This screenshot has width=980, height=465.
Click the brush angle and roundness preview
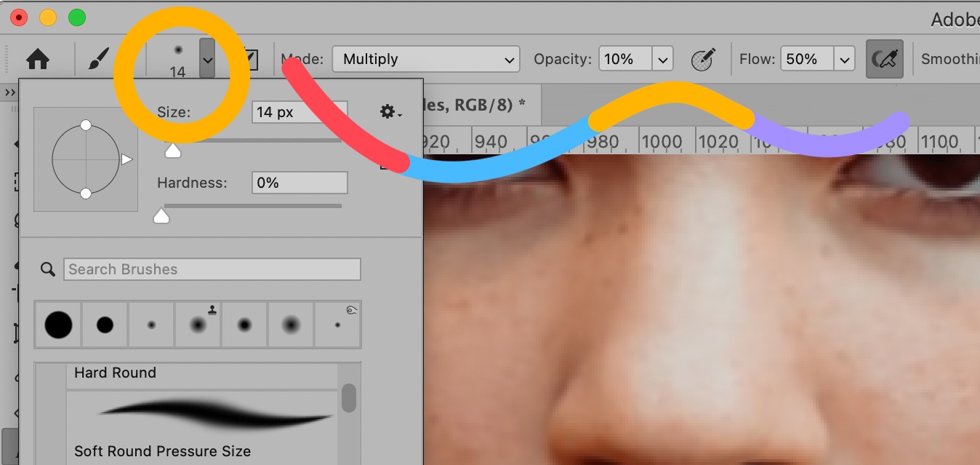pyautogui.click(x=86, y=159)
